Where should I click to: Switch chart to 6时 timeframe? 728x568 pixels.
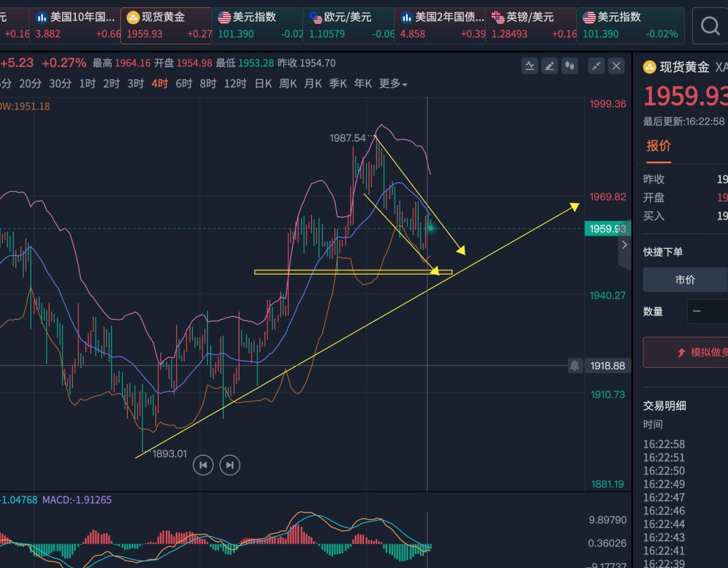pyautogui.click(x=184, y=84)
